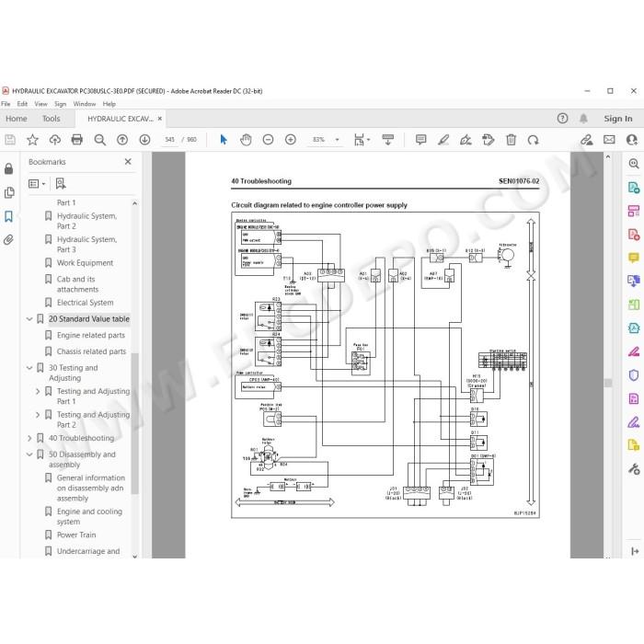Print the document
This screenshot has height=644, width=644.
pos(76,140)
